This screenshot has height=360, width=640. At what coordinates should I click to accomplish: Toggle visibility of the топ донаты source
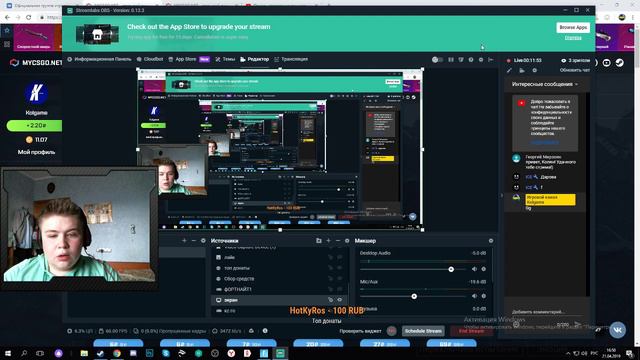click(340, 268)
